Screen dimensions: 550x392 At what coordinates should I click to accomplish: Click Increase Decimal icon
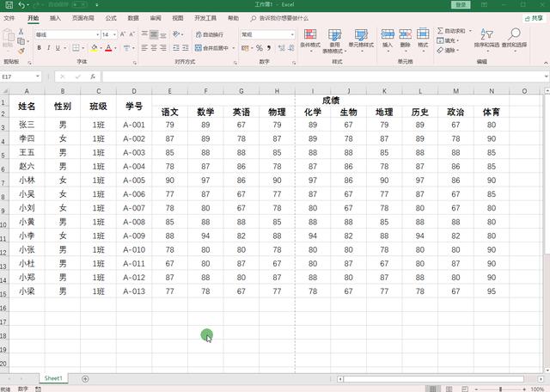point(281,48)
